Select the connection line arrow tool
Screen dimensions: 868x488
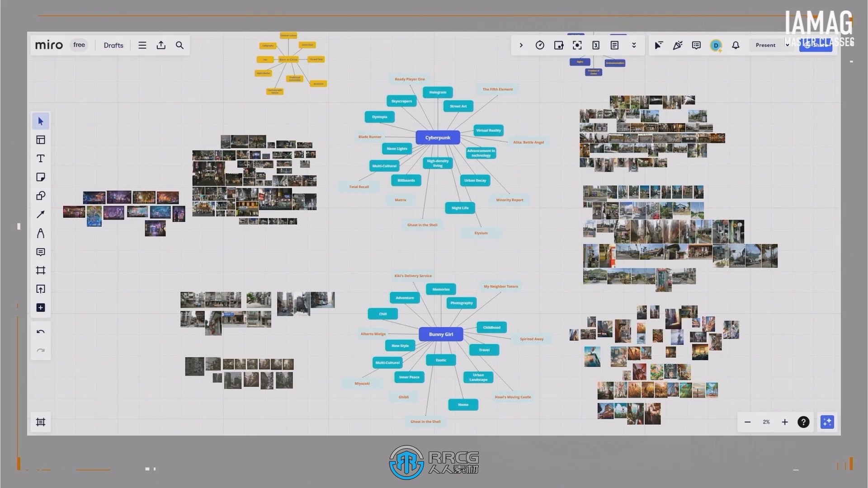(41, 214)
